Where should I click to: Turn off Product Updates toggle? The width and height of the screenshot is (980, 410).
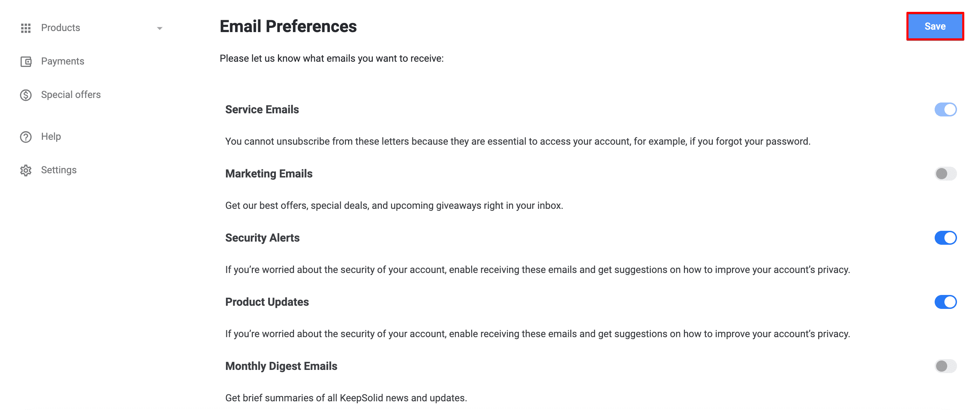tap(945, 302)
